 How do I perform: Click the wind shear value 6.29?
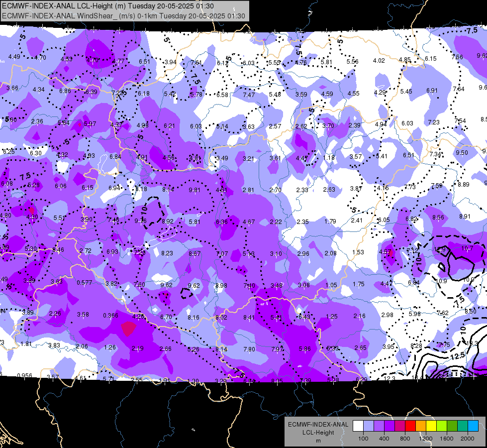pyautogui.click(x=362, y=379)
